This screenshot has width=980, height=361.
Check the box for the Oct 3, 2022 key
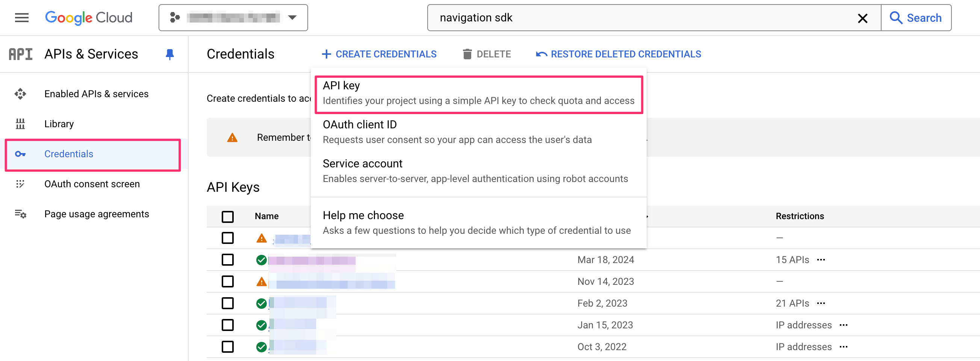point(227,346)
